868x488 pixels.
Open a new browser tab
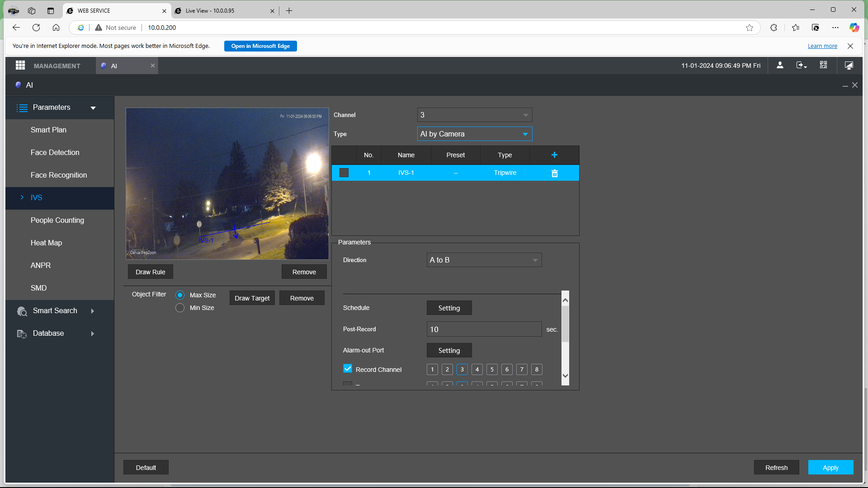(x=289, y=11)
